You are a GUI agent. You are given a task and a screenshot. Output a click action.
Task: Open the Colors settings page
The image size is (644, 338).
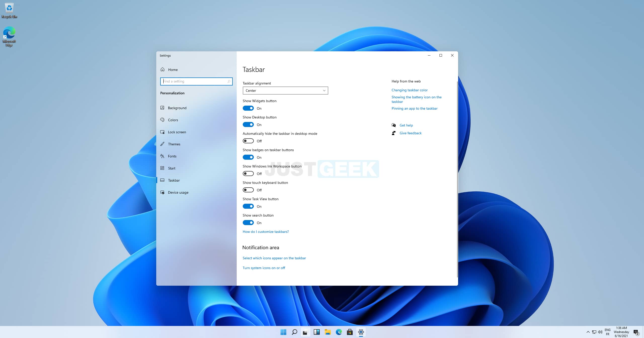click(x=196, y=120)
